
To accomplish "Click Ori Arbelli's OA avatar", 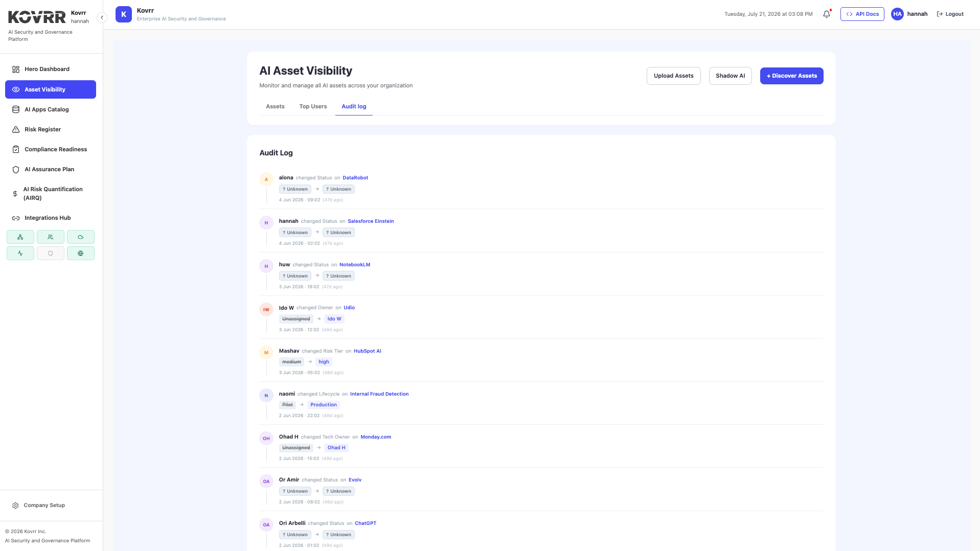I will [266, 525].
